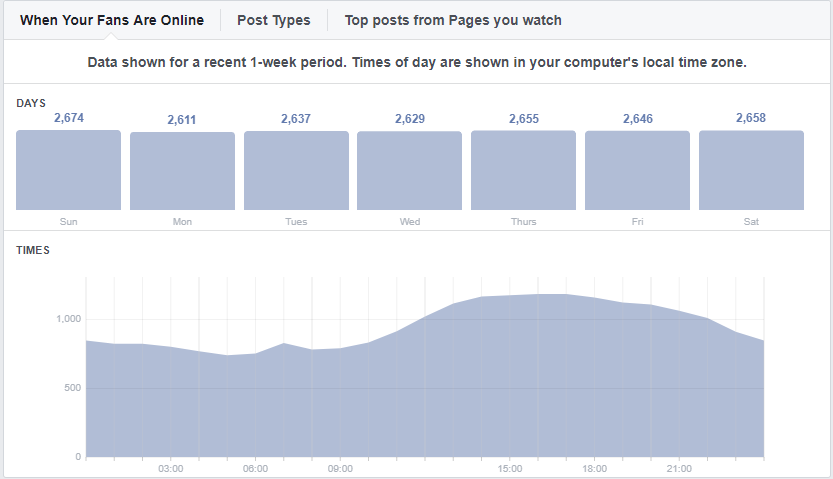Click the TIMES section heading

(x=33, y=250)
